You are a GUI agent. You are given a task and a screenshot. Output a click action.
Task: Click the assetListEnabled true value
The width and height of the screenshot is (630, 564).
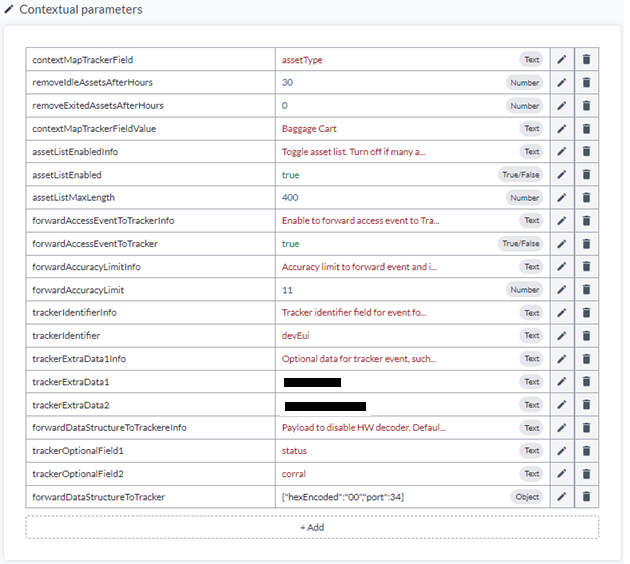click(291, 175)
